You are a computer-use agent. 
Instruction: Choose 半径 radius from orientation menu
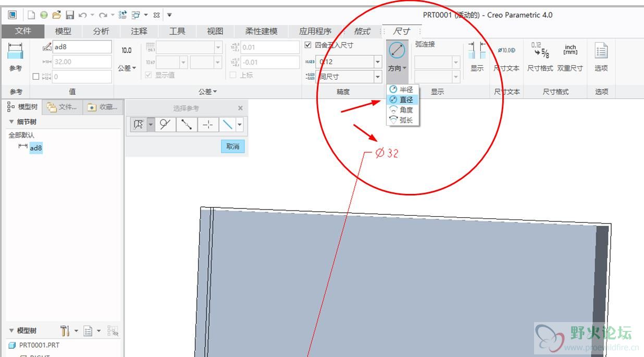pos(401,90)
